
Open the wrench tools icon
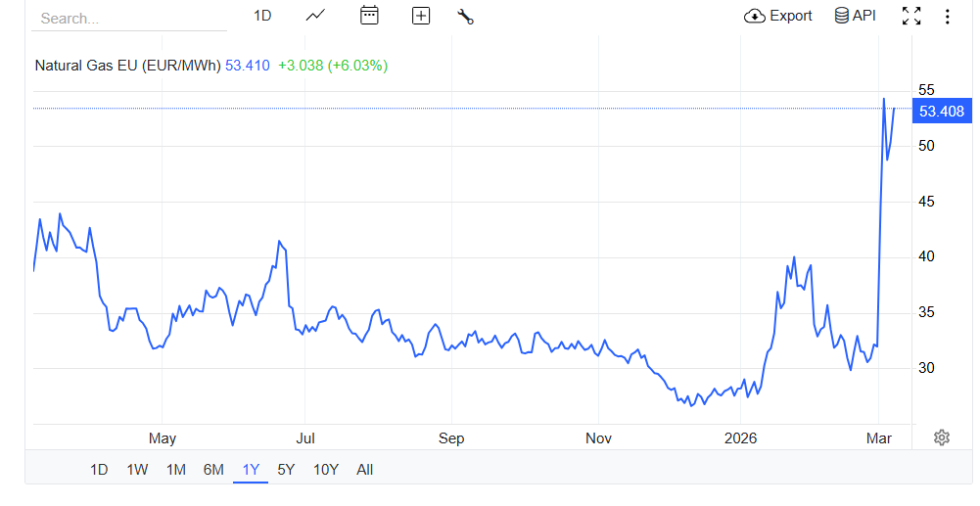tap(466, 17)
